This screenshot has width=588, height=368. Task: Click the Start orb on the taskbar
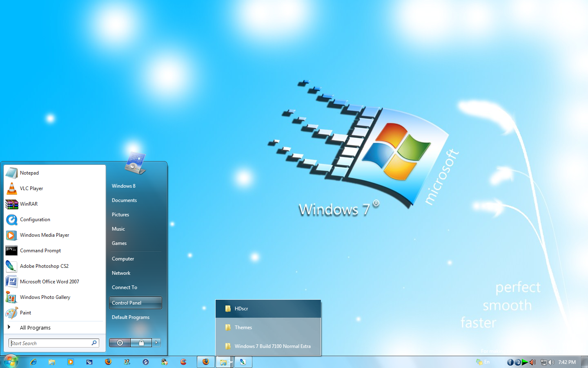[x=11, y=361]
